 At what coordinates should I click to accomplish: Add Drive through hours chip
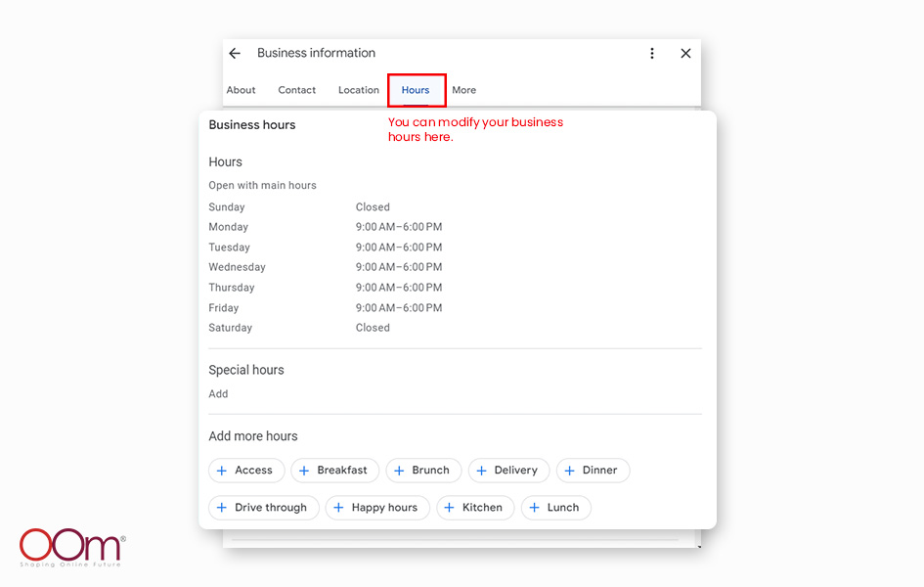pyautogui.click(x=263, y=508)
